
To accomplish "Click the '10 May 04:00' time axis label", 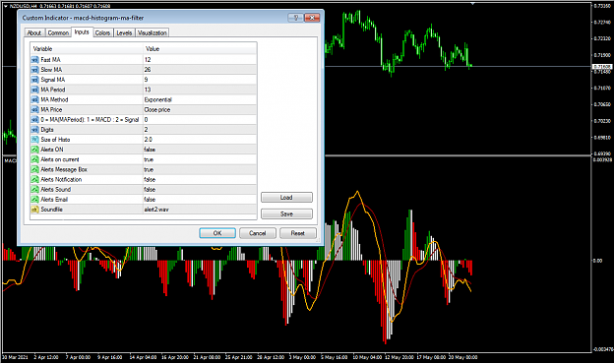I will 367,357.
